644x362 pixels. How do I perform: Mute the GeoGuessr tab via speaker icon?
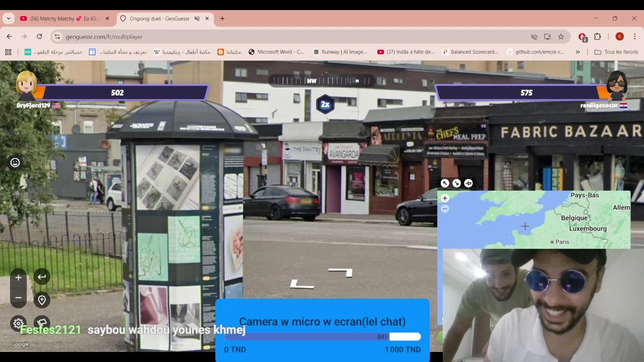pos(197,19)
